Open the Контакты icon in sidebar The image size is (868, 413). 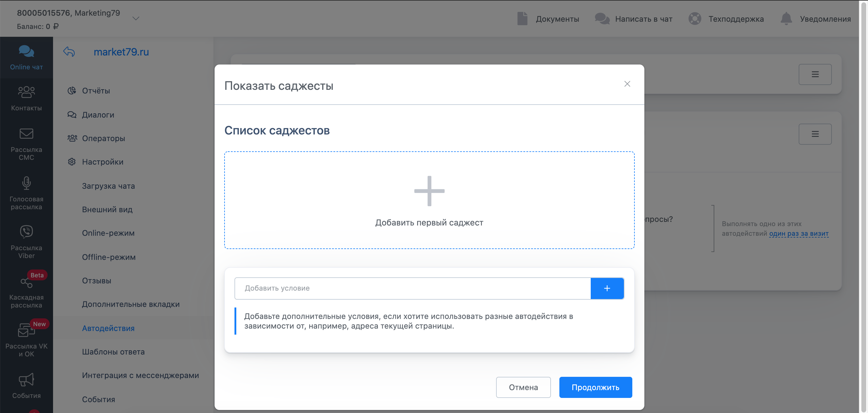coord(26,92)
